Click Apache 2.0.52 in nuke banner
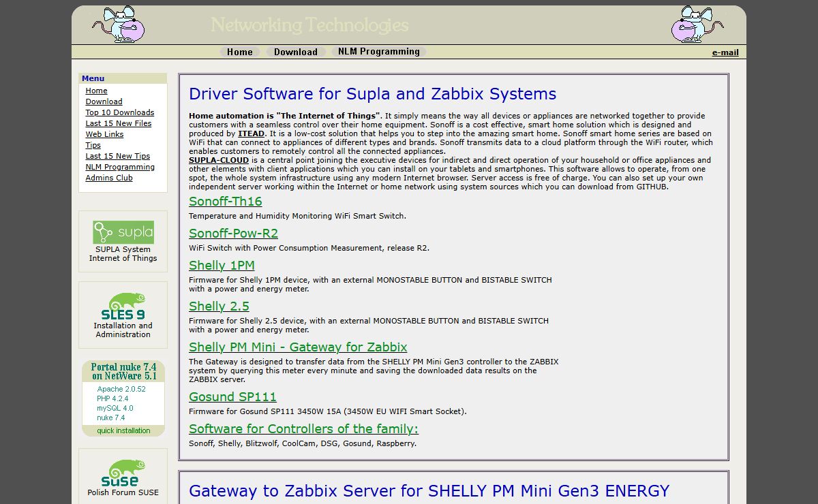 121,390
